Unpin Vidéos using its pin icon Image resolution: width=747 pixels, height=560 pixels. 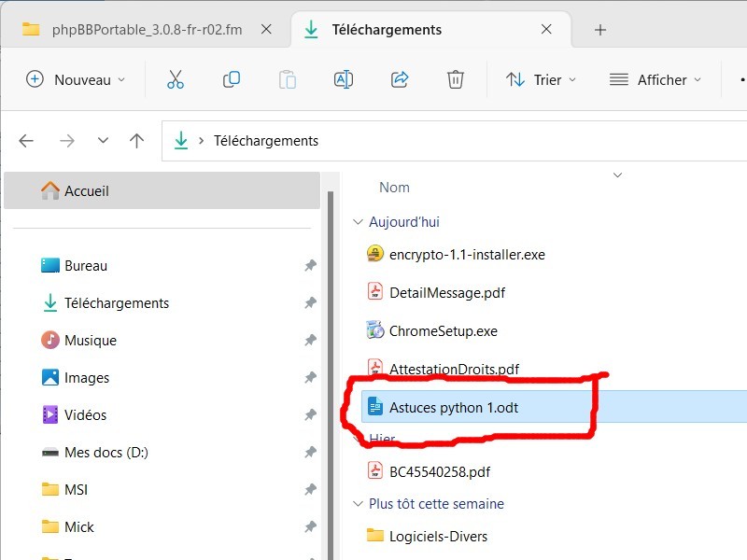click(x=310, y=415)
